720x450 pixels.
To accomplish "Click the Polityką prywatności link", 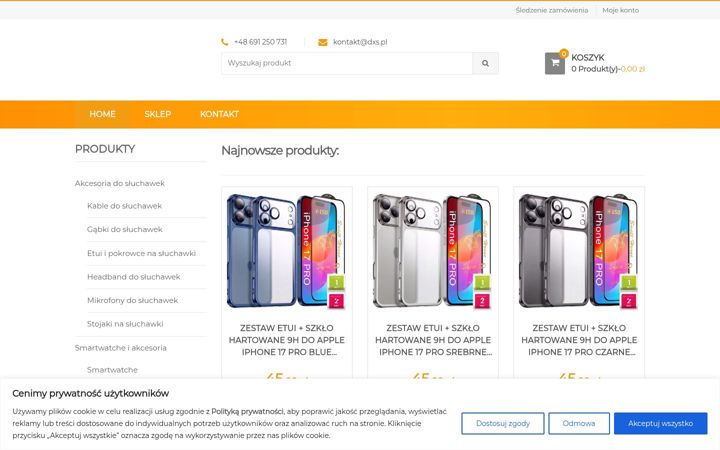I will 247,411.
